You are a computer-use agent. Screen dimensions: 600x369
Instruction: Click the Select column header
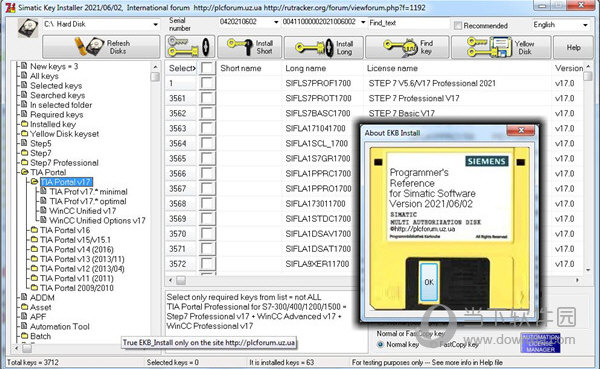(182, 68)
